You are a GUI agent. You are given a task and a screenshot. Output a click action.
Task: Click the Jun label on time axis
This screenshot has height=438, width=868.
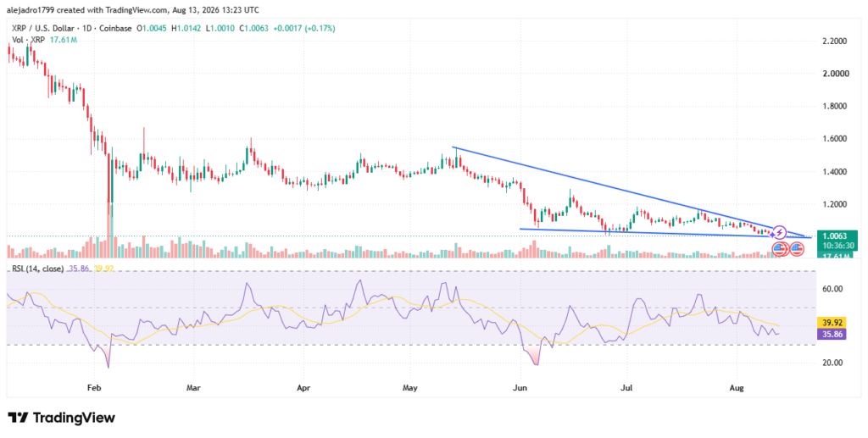coord(520,388)
